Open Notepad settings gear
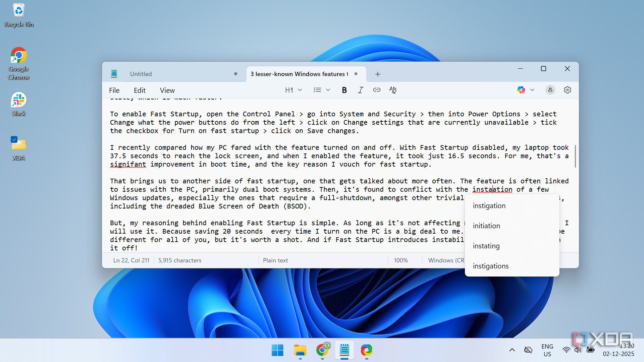 (568, 90)
